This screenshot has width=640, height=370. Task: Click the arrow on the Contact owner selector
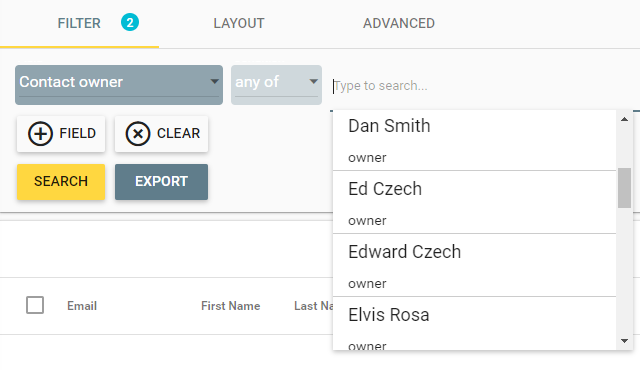(214, 81)
